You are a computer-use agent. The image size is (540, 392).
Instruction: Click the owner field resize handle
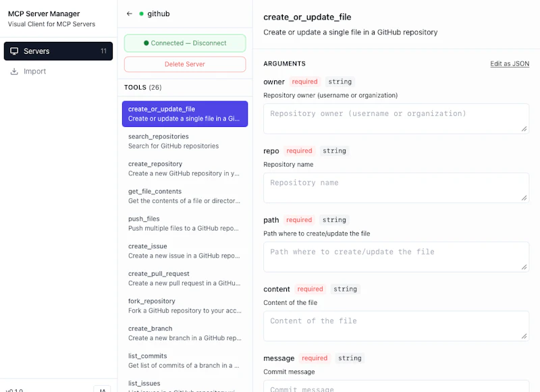point(524,129)
